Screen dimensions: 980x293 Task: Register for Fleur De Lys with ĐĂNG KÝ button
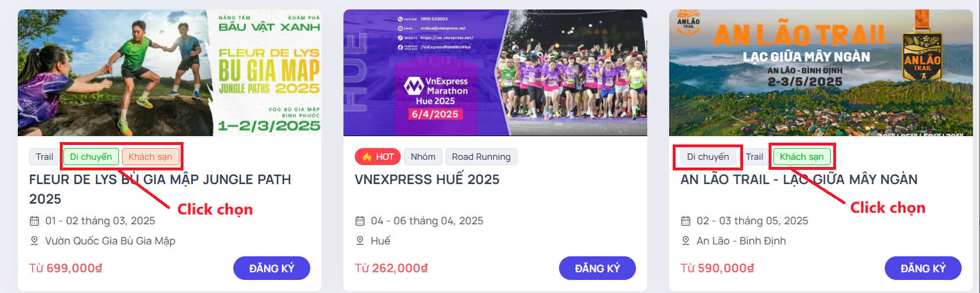(x=272, y=268)
